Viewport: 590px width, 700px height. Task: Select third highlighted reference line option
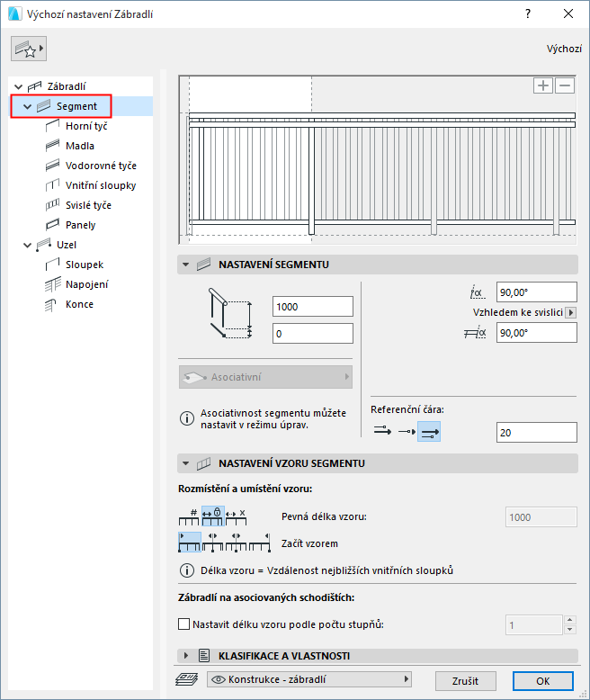point(429,431)
